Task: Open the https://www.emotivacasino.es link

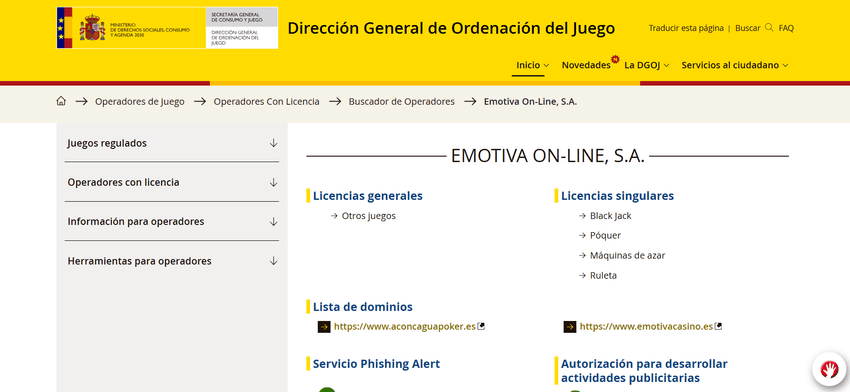Action: coord(646,326)
